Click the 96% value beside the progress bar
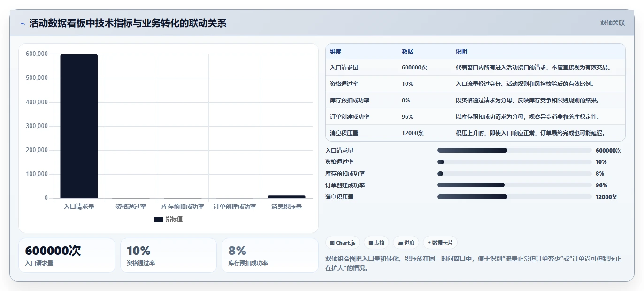644x291 pixels. point(601,185)
